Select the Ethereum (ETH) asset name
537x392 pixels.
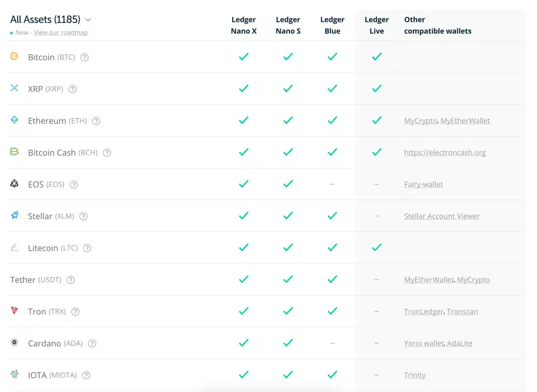coord(57,121)
